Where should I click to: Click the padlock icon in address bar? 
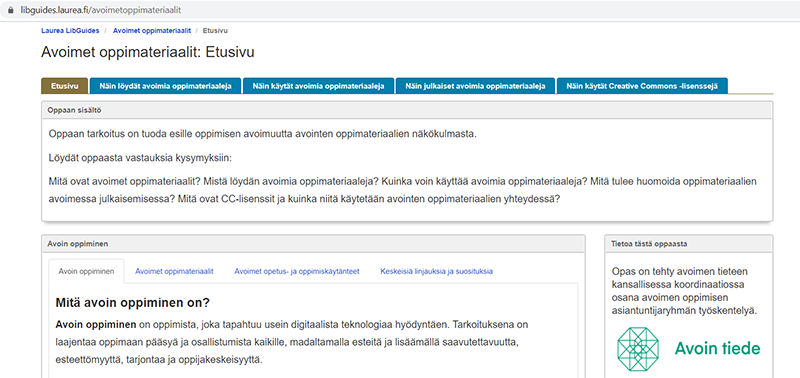[11, 10]
